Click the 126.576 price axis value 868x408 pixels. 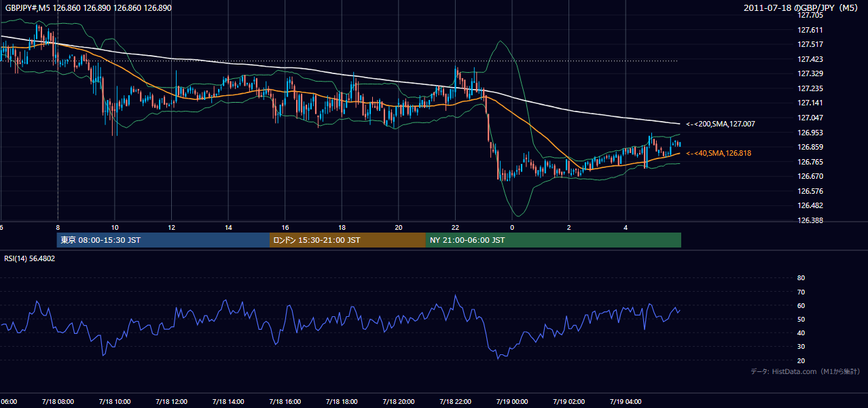click(810, 191)
